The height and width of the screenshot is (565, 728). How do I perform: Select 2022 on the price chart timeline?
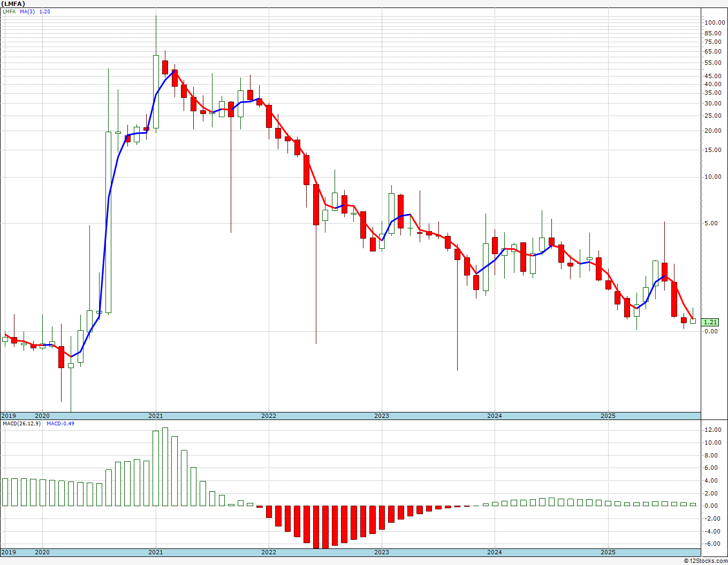[x=268, y=416]
